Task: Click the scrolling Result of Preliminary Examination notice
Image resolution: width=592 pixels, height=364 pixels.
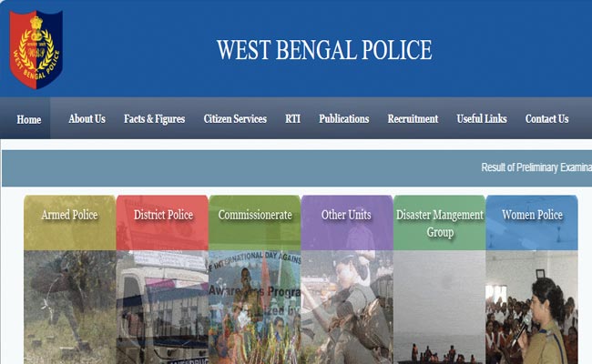Action: [x=536, y=167]
